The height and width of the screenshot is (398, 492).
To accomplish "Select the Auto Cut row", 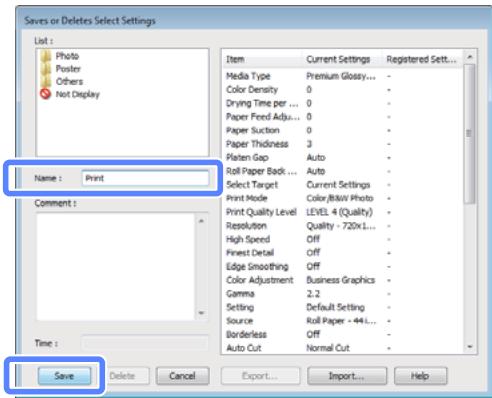I will click(343, 348).
